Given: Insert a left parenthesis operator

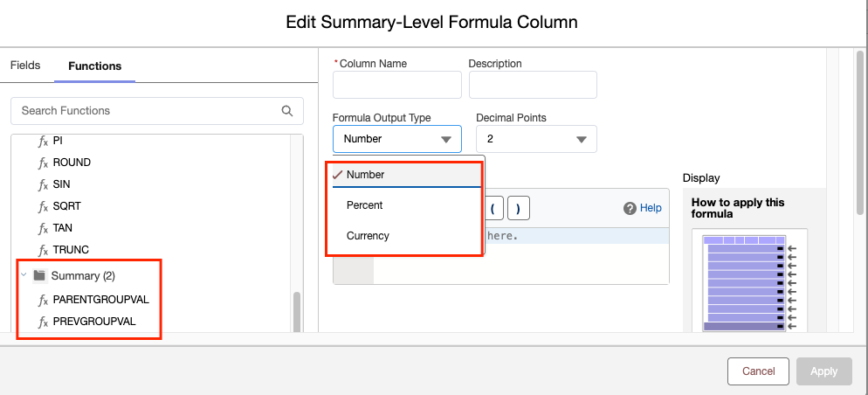Looking at the screenshot, I should (x=493, y=208).
